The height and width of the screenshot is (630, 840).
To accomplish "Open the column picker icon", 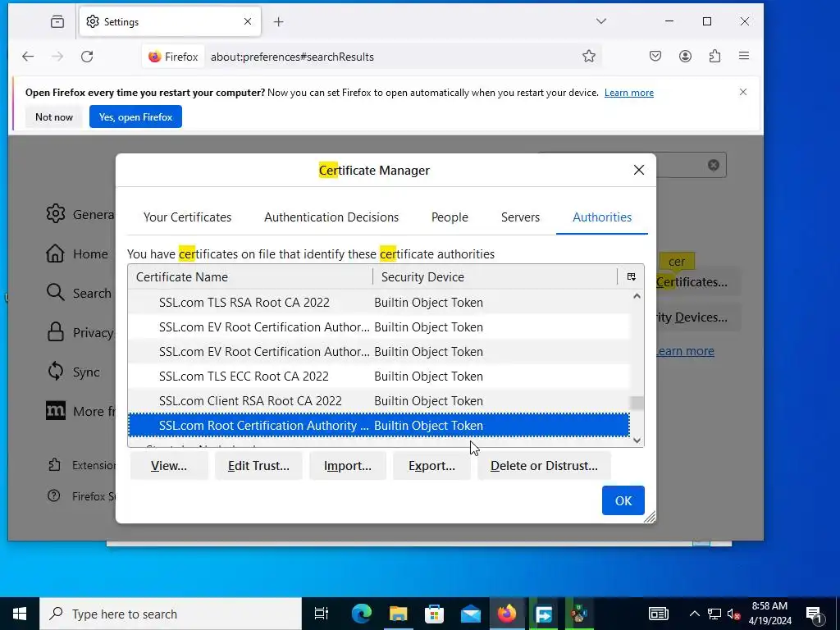I will [x=631, y=277].
